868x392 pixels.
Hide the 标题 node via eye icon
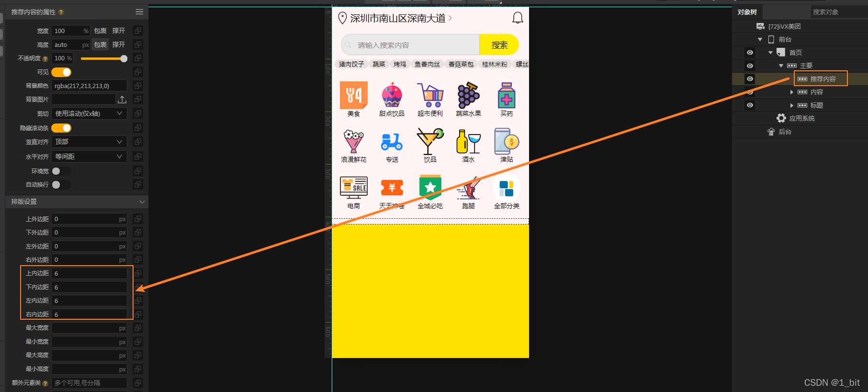click(x=750, y=105)
